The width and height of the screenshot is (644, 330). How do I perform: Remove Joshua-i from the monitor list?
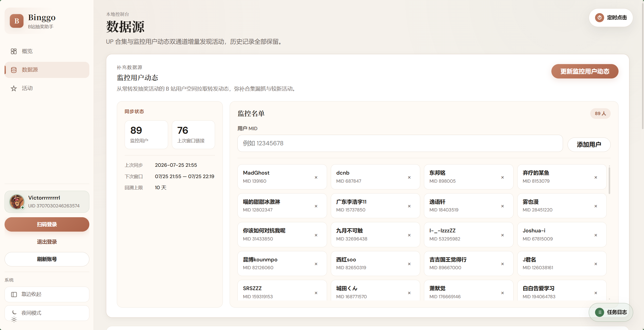(x=596, y=235)
